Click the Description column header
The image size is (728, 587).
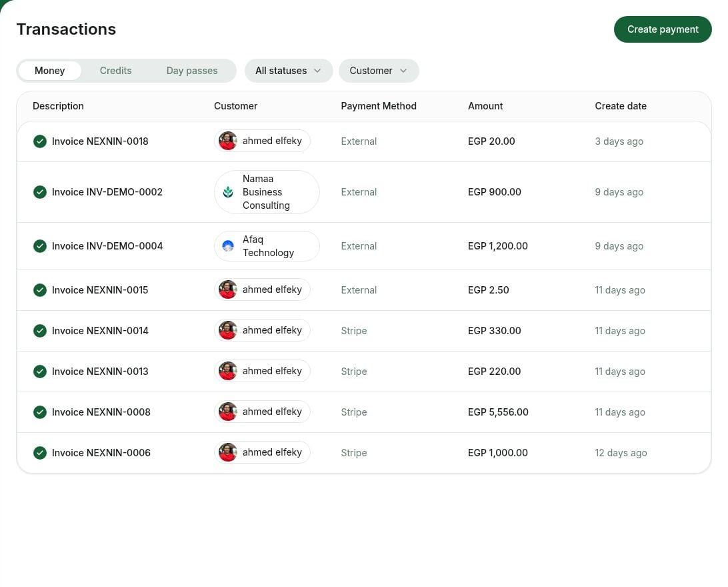(58, 106)
